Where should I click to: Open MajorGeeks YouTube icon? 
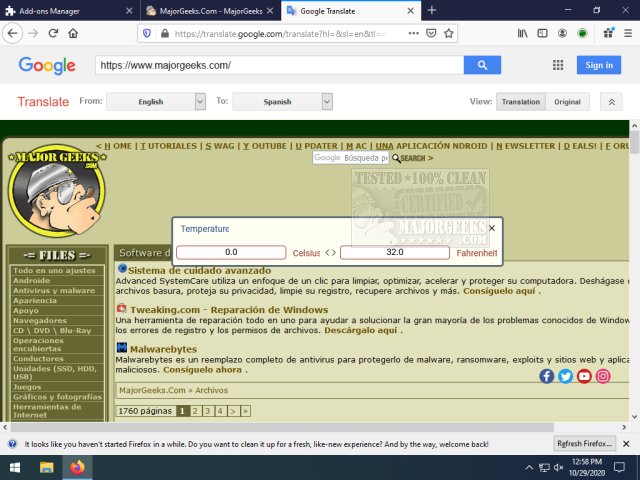(584, 376)
